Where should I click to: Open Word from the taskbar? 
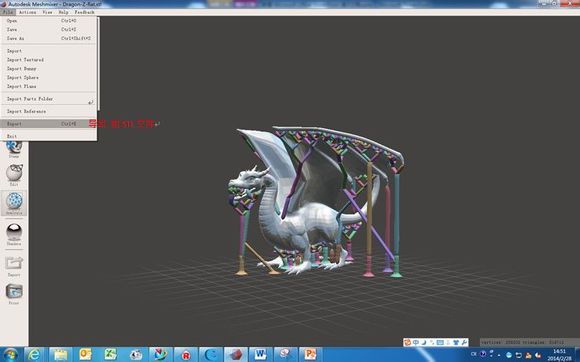click(x=260, y=355)
